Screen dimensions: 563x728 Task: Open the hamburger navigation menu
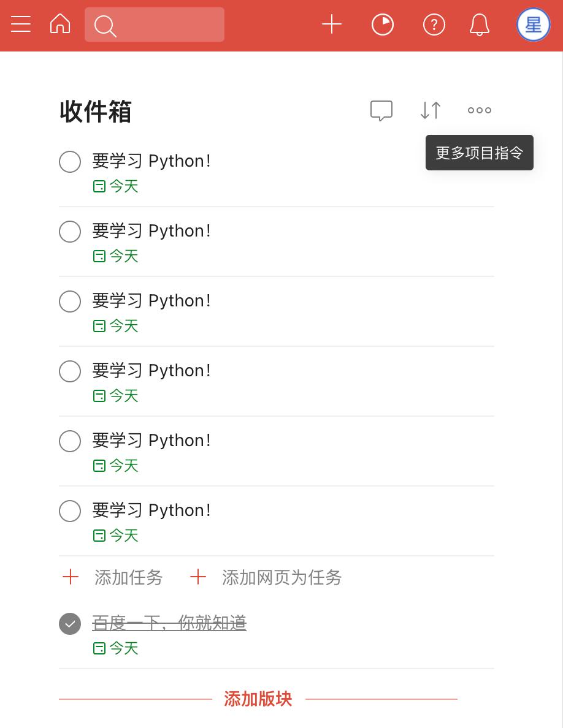21,25
